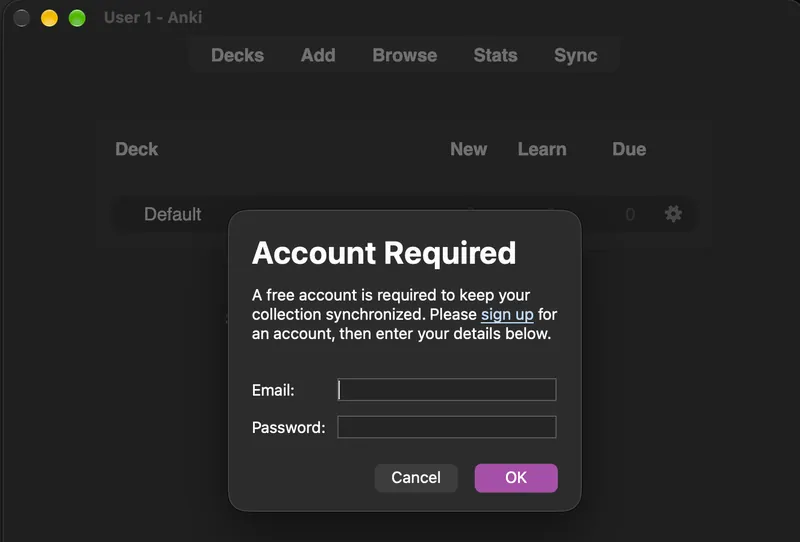Confirm login with the OK button
Viewport: 800px width, 542px height.
[x=516, y=478]
